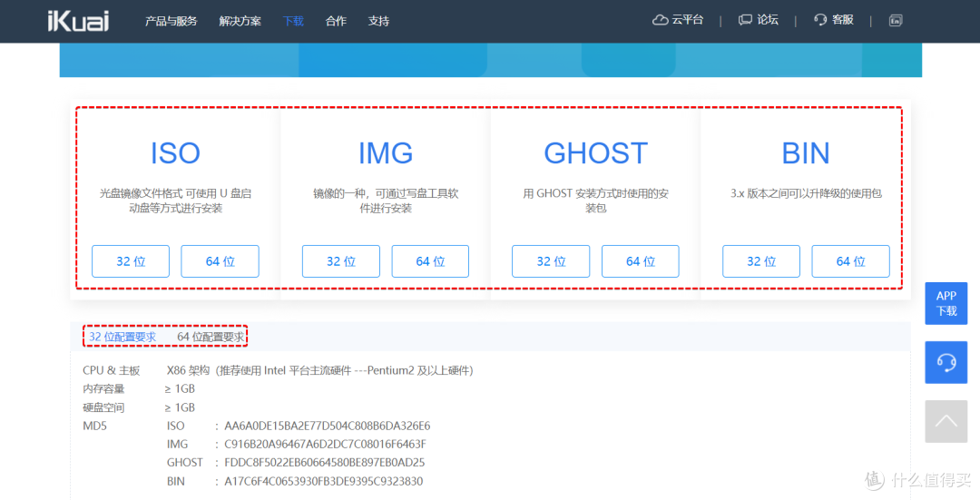Screen dimensions: 980x500
Task: Click the iKuai logo
Action: (77, 21)
